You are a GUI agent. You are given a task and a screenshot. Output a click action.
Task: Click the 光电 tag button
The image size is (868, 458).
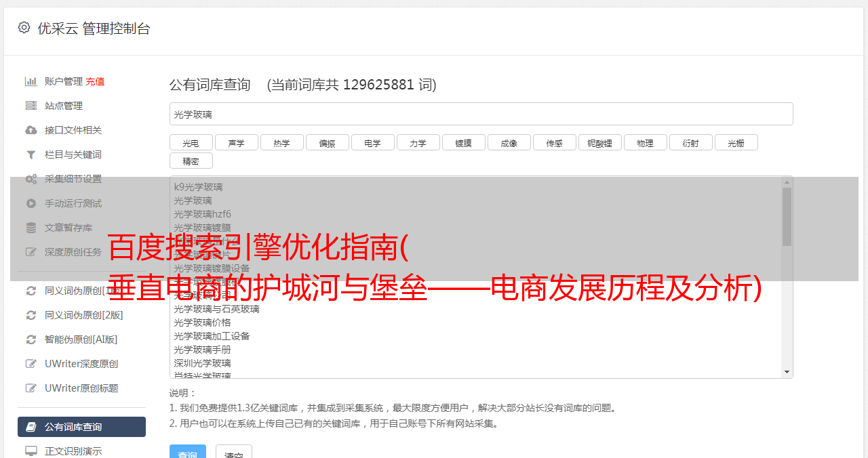(x=191, y=142)
